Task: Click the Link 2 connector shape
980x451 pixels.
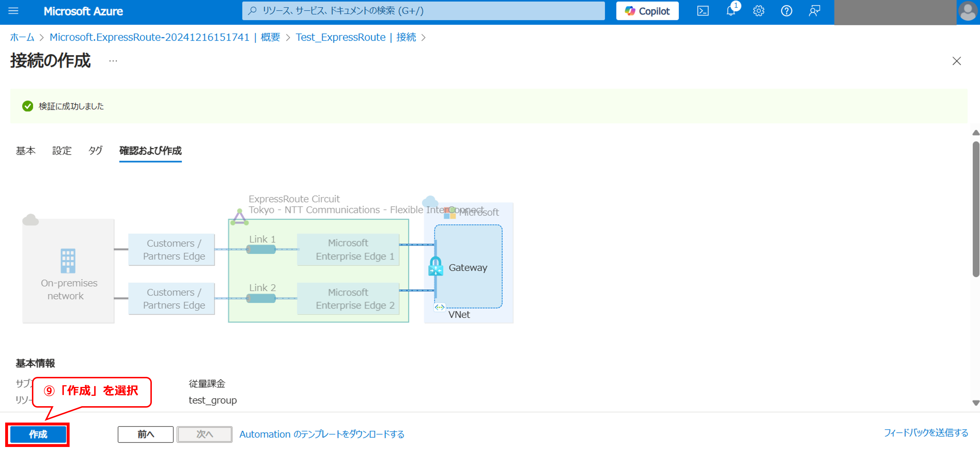Action: [261, 298]
